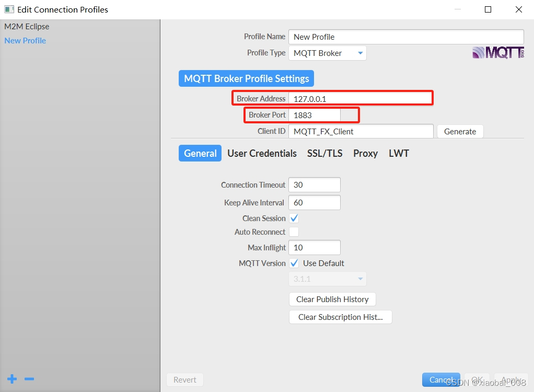Viewport: 534px width, 392px height.
Task: Uncheck the Clean Session checkbox
Action: pyautogui.click(x=294, y=218)
